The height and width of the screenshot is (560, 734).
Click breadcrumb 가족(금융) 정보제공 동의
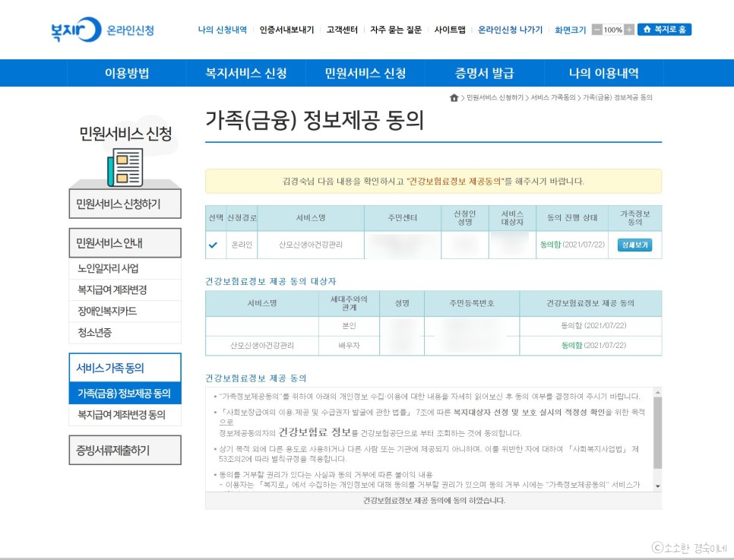point(618,97)
